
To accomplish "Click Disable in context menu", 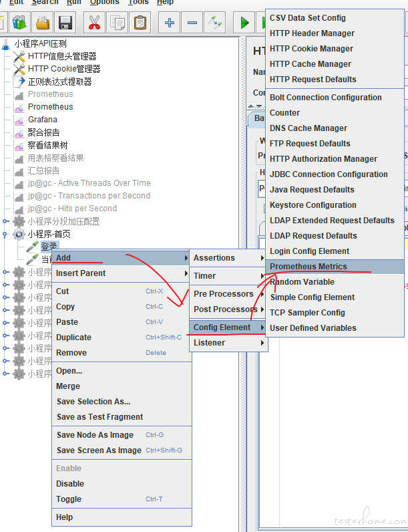I will coord(122,484).
